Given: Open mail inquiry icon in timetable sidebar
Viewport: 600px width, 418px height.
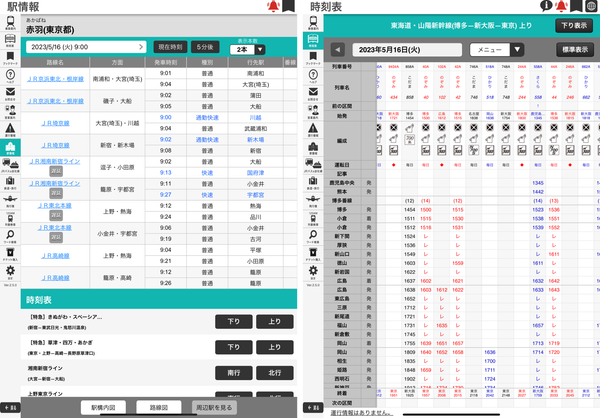Looking at the screenshot, I should click(313, 93).
